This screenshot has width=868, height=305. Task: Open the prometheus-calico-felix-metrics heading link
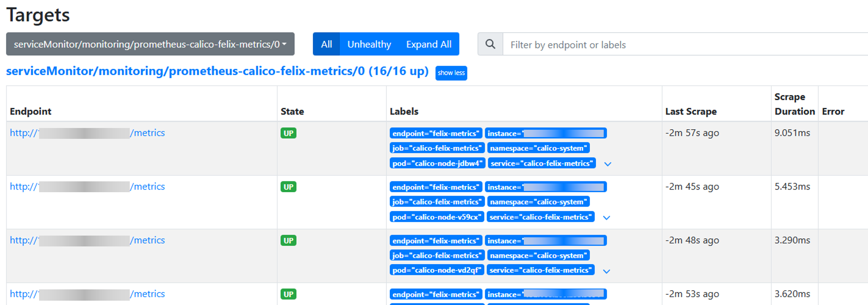(x=217, y=71)
